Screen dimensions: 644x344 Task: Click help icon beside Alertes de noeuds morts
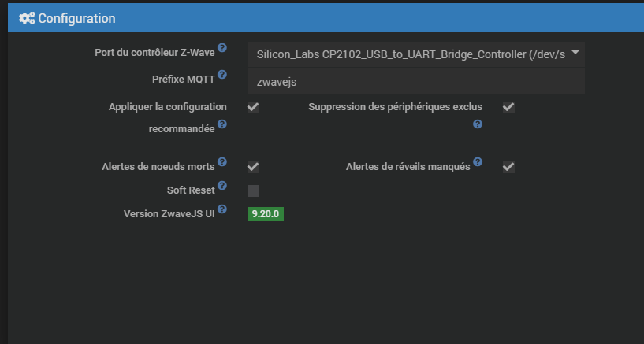tap(222, 162)
